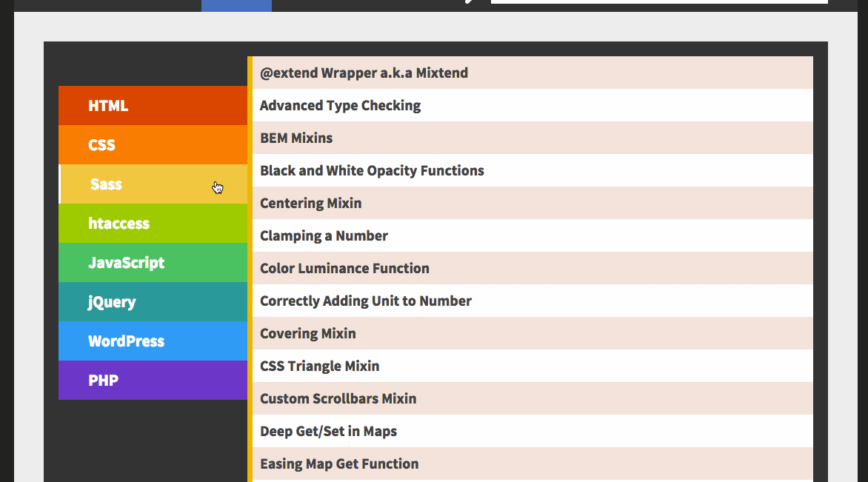Open the HTML snippets category

(x=153, y=106)
